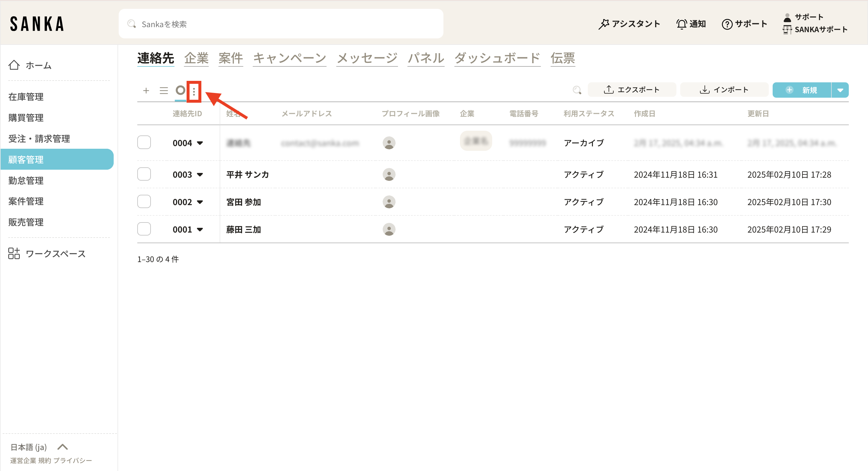Expand dropdown arrow next to ID 0003
868x471 pixels.
pyautogui.click(x=200, y=174)
